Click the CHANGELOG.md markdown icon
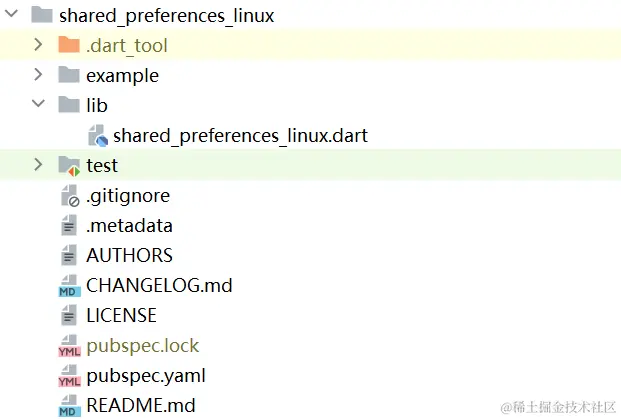Viewport: 621px width, 419px height. pyautogui.click(x=69, y=286)
